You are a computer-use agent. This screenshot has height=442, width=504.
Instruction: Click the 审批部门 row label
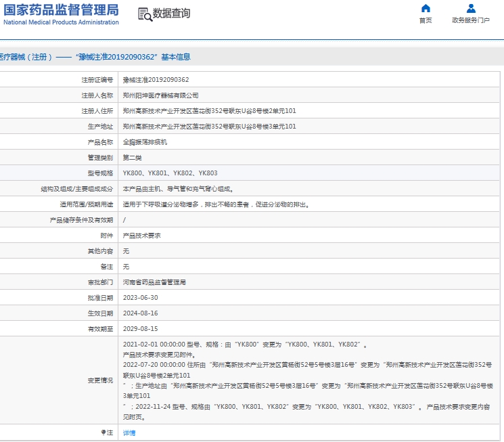coord(100,282)
